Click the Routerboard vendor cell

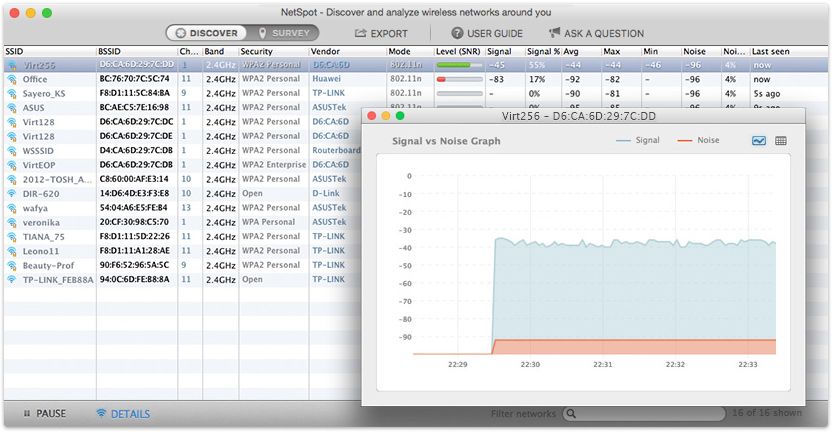(336, 150)
